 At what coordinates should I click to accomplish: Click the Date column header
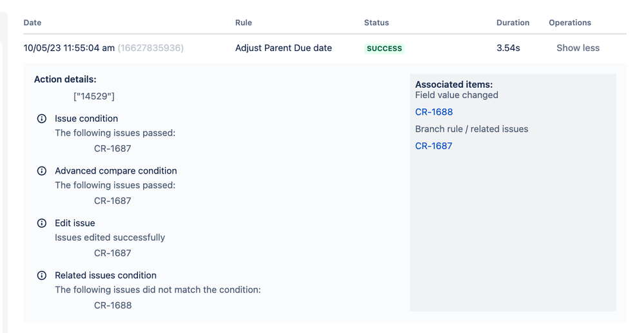point(32,23)
